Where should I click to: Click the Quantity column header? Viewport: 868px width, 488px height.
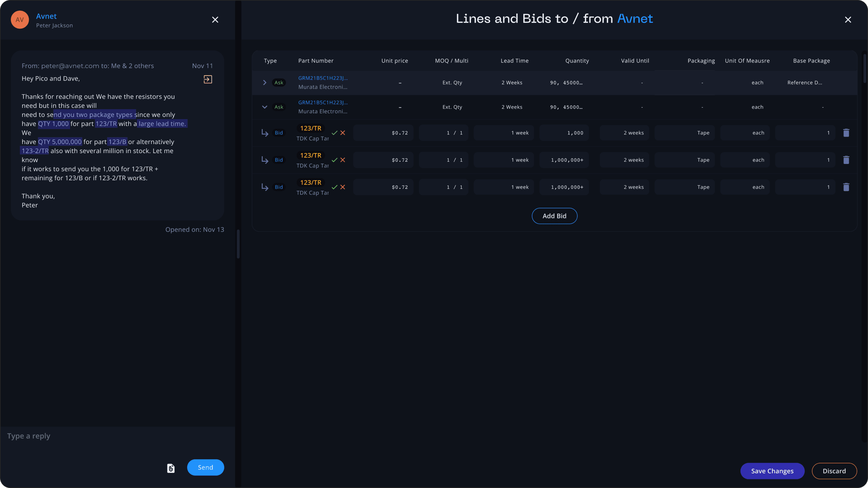(577, 61)
